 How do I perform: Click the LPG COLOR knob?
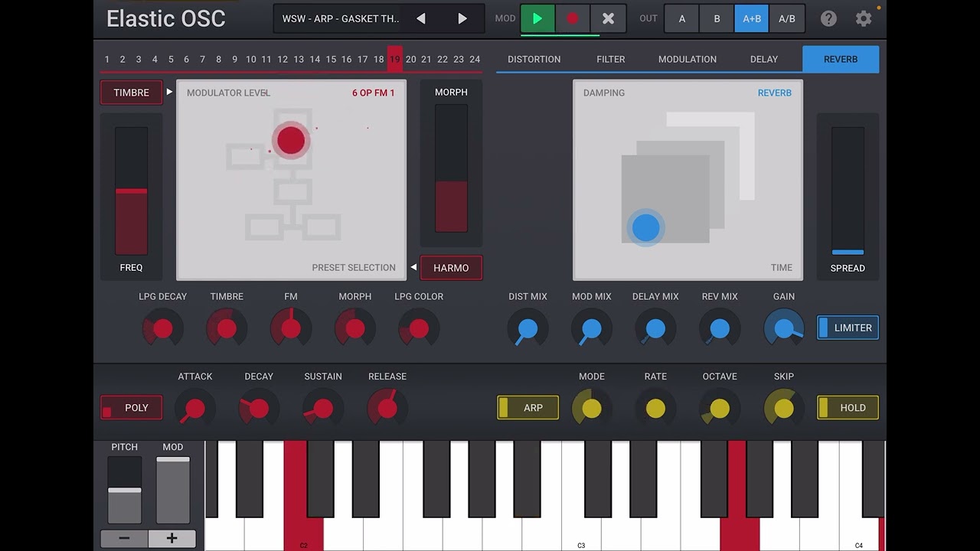tap(419, 329)
